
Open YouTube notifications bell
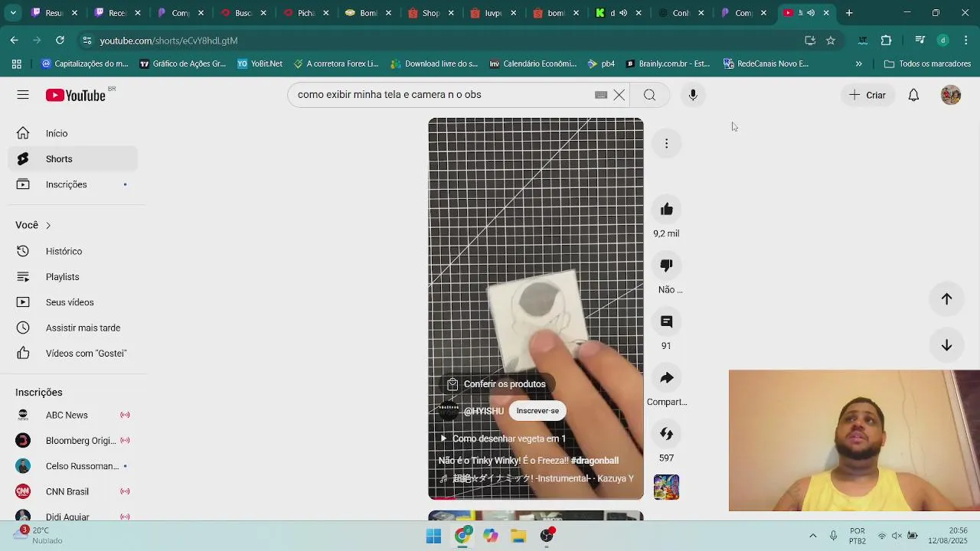coord(913,95)
